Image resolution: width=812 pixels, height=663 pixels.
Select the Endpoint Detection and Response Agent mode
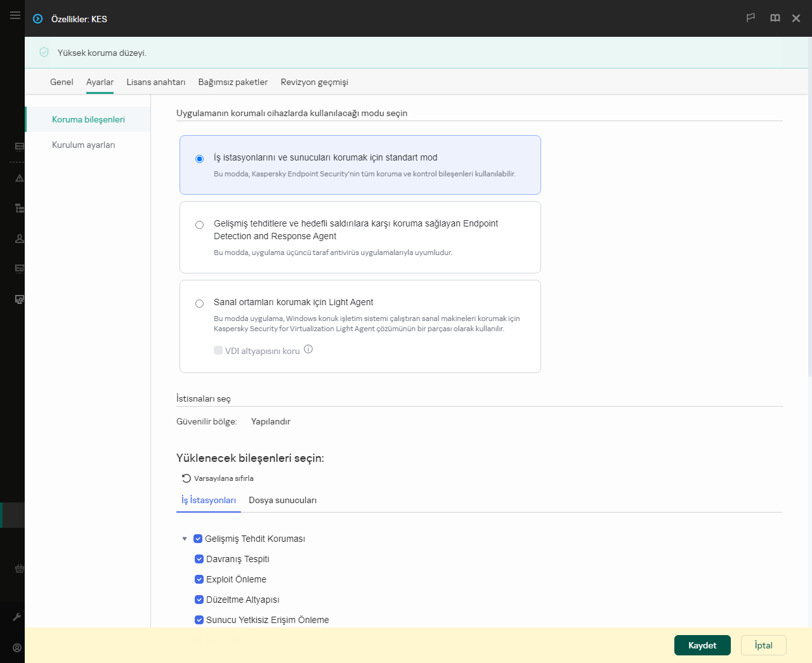coord(199,225)
